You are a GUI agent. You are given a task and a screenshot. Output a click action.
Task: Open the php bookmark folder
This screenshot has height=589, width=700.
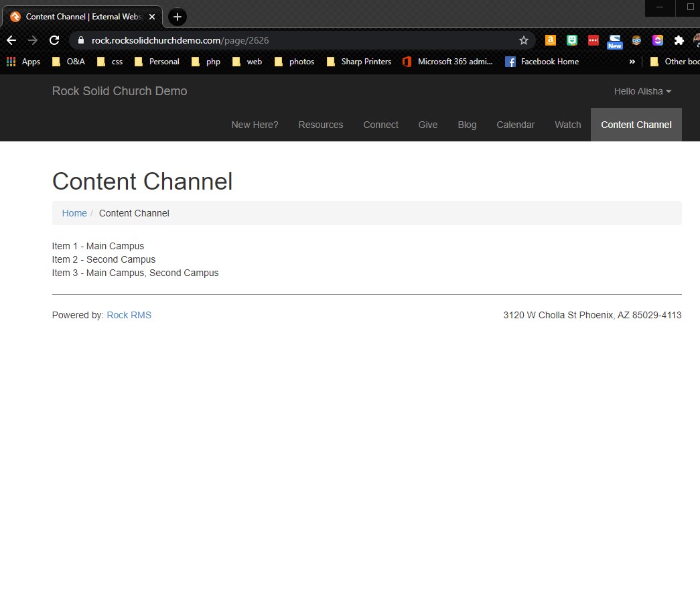[206, 62]
